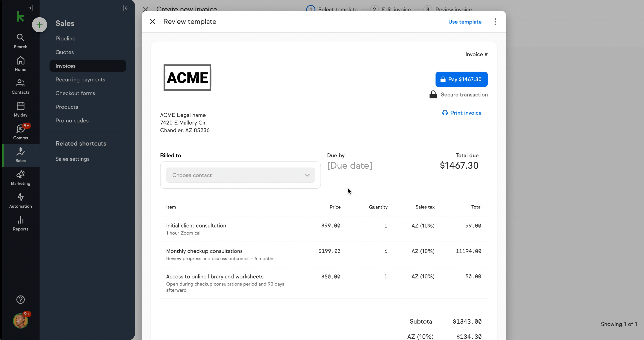Click quantity 6 for monthly consultations
This screenshot has height=340, width=644.
[386, 251]
